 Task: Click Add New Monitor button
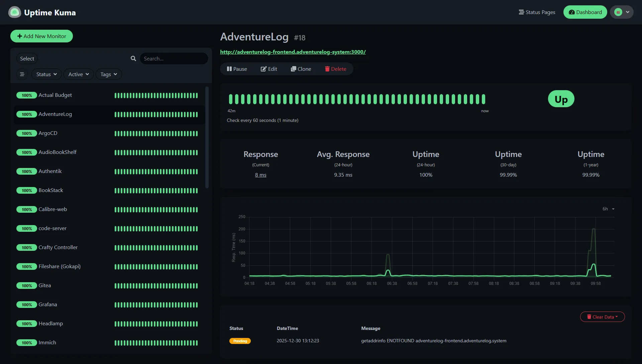pos(41,36)
